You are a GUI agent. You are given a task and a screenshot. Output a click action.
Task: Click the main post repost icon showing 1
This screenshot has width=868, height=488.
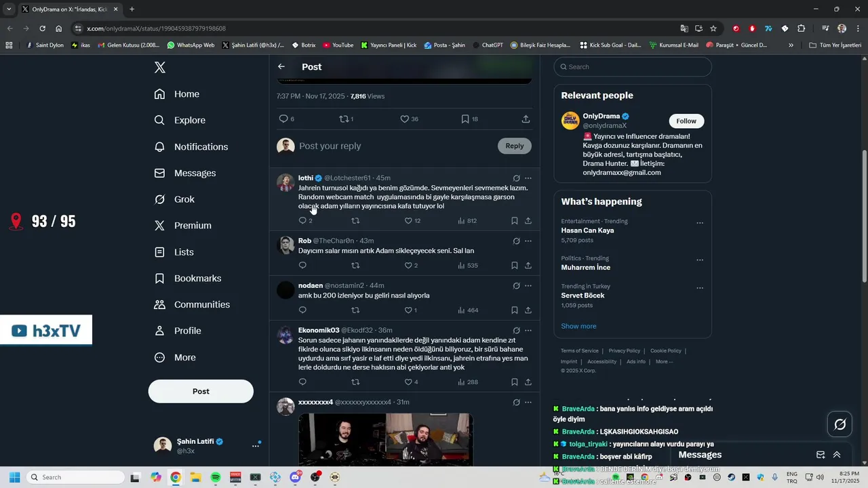346,119
